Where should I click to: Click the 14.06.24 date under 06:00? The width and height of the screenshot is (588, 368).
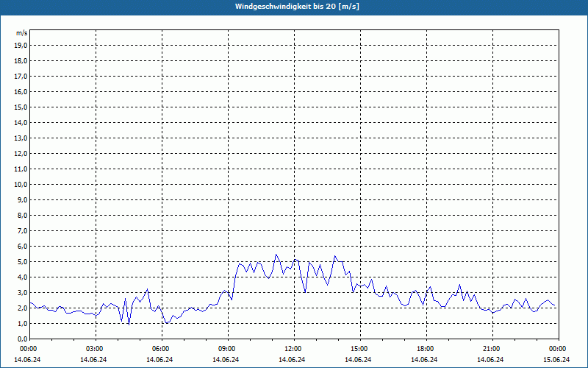pyautogui.click(x=159, y=359)
